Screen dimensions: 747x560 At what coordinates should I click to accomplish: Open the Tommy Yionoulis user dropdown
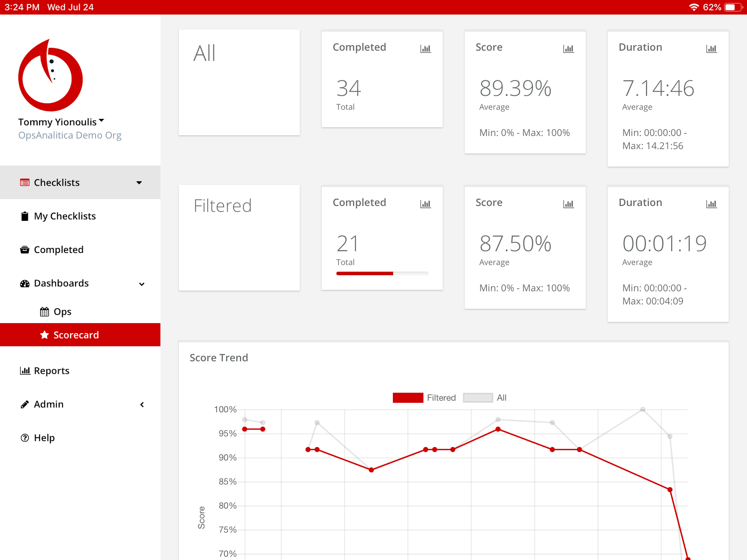61,122
